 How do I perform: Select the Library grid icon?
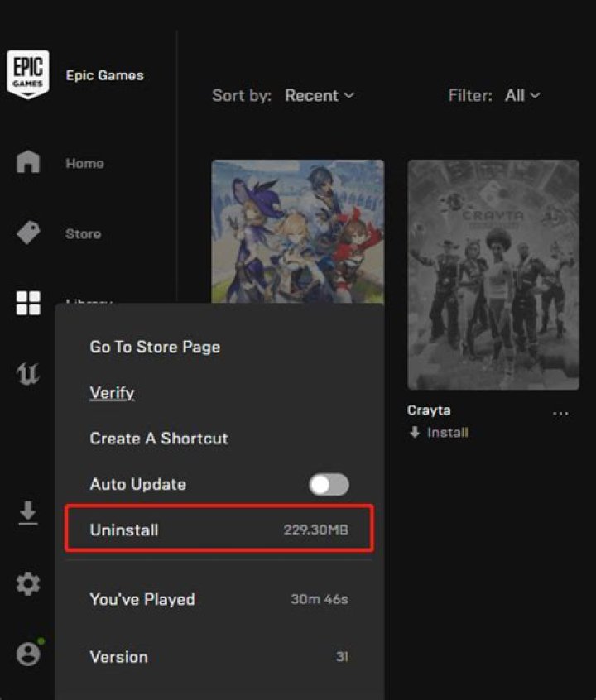coord(28,304)
